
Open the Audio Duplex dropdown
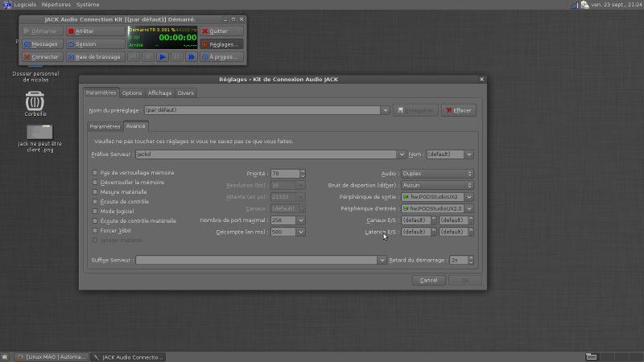(437, 174)
